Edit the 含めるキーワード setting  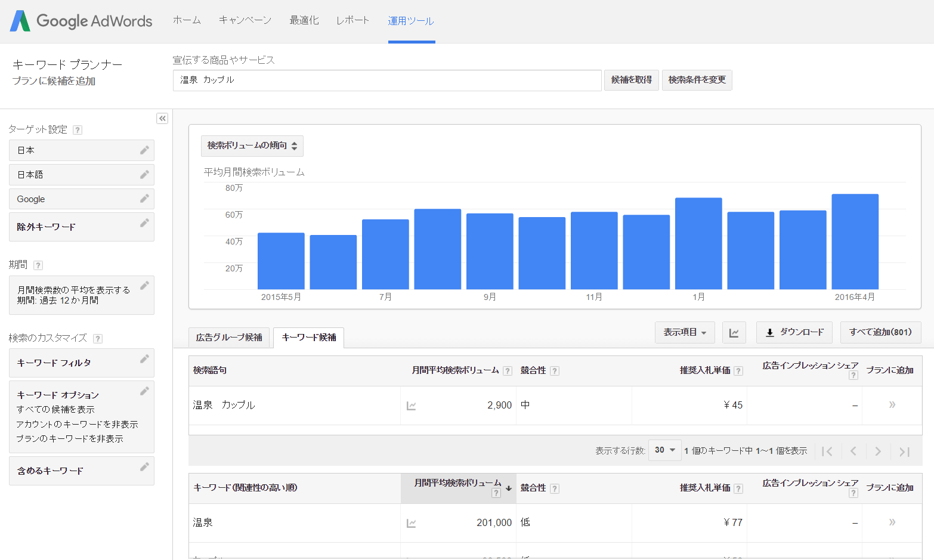[x=144, y=467]
